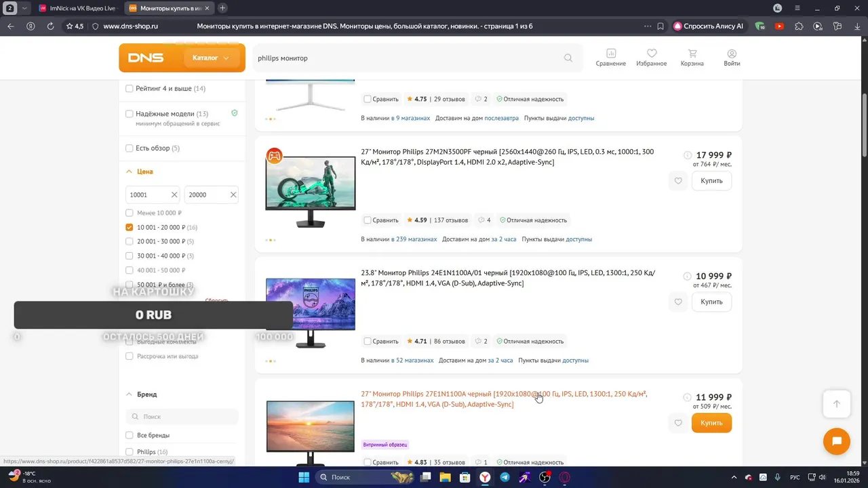Open the Каталог dropdown button
Image resolution: width=868 pixels, height=488 pixels.
(x=211, y=58)
